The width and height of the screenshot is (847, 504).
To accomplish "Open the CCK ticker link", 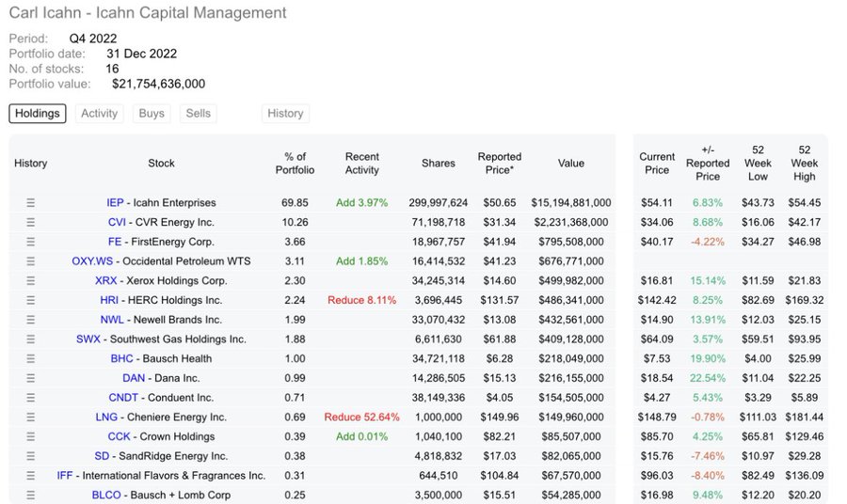I will click(119, 436).
